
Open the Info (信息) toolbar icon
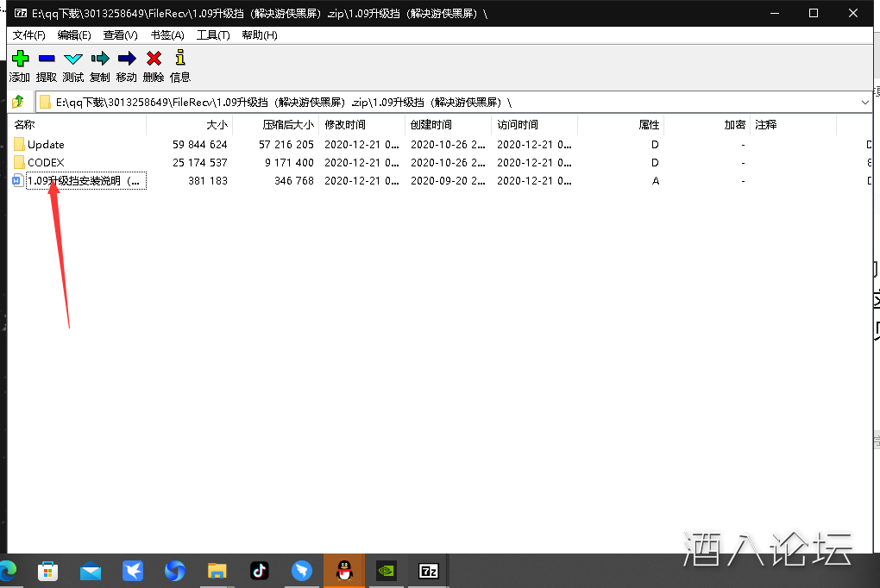[x=179, y=59]
